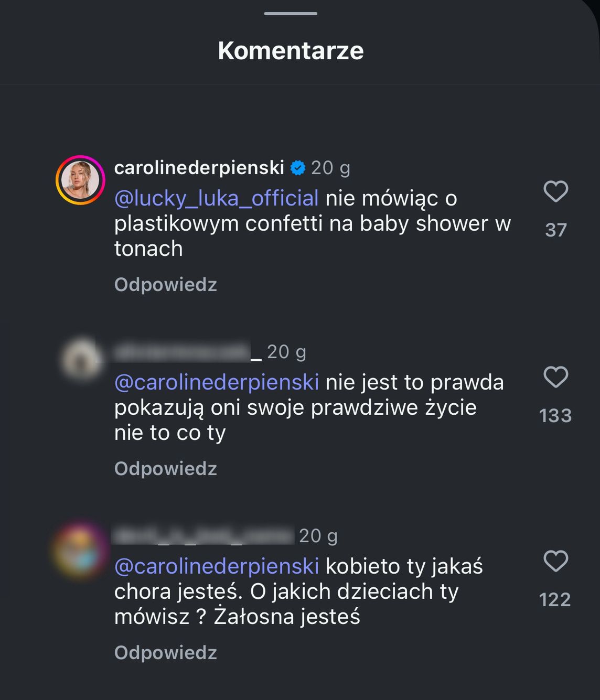Image resolution: width=600 pixels, height=700 pixels.
Task: Open @carolinederpienski mention in 'kobieto ty jakaś' reply
Action: 216,566
